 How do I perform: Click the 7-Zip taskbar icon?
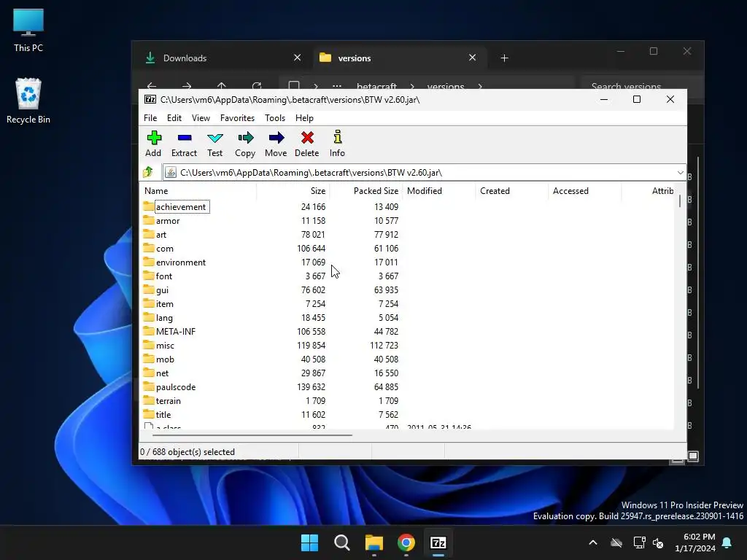point(438,542)
